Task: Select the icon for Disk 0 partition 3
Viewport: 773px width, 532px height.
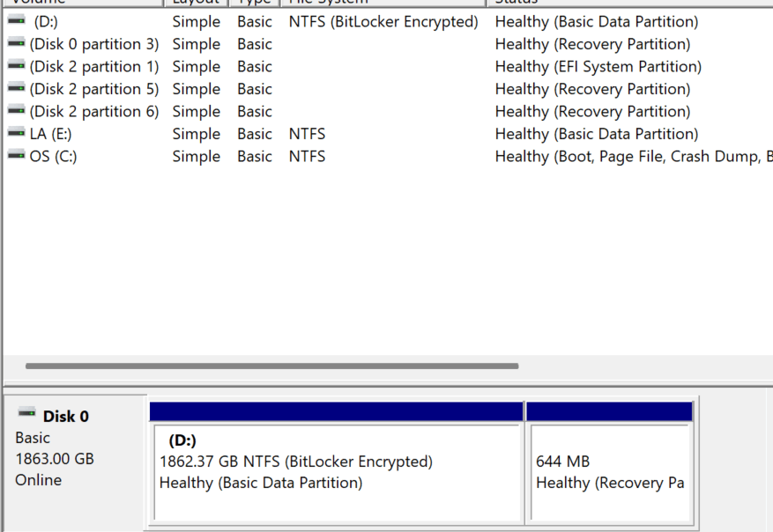Action: click(14, 43)
